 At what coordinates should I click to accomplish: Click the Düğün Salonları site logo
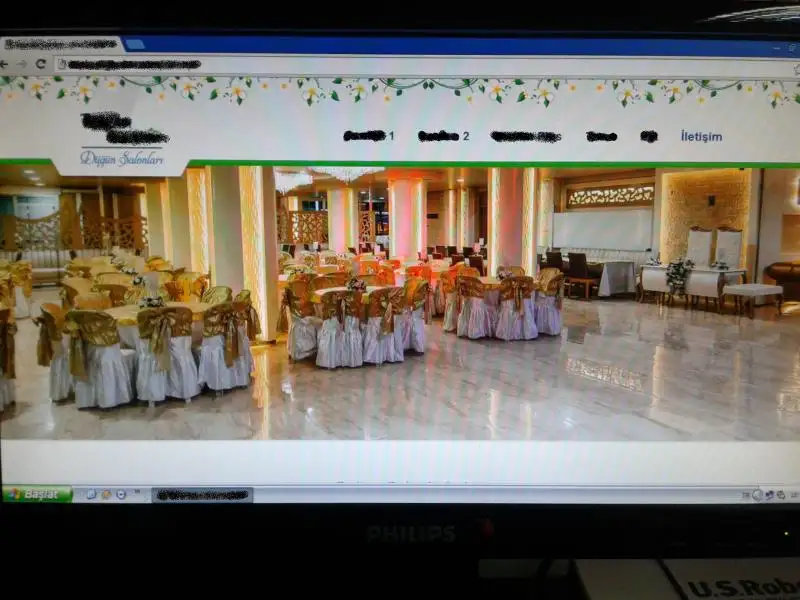point(123,142)
